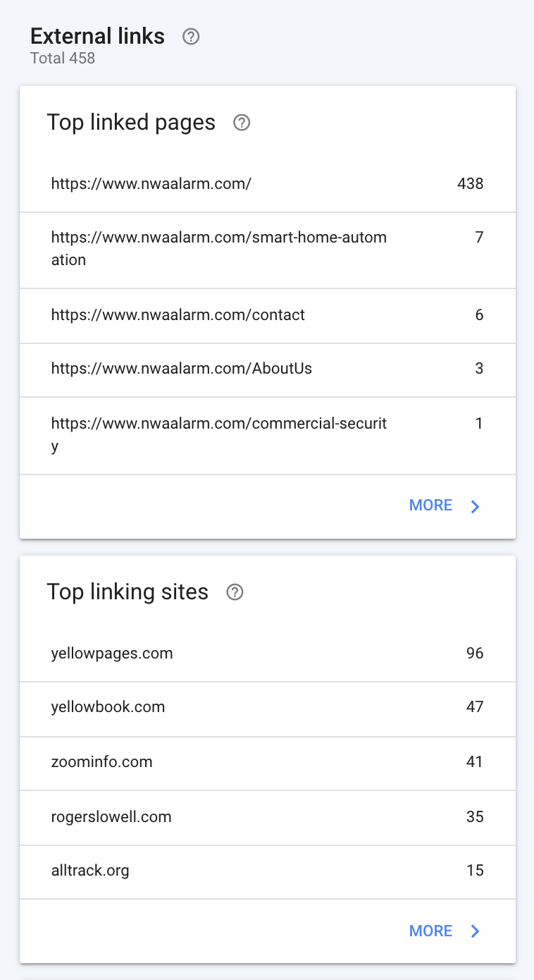Click the Top linking sites heading
Image resolution: width=534 pixels, height=980 pixels.
[128, 592]
